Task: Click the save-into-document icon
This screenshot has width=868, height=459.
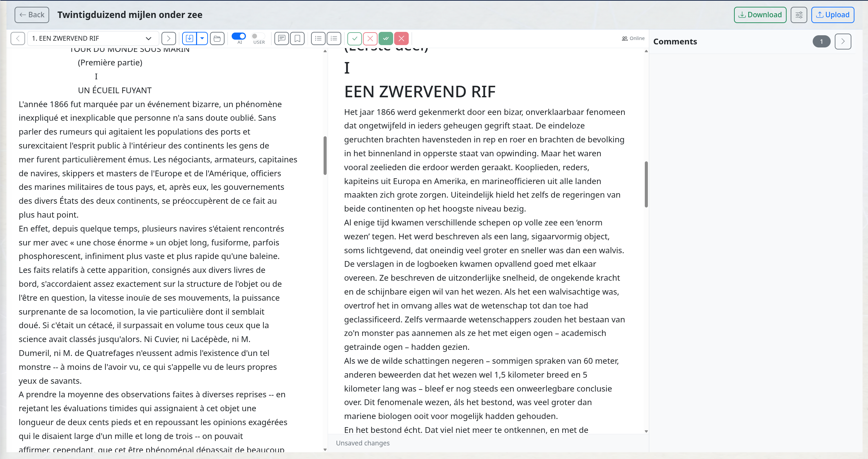Action: [190, 38]
